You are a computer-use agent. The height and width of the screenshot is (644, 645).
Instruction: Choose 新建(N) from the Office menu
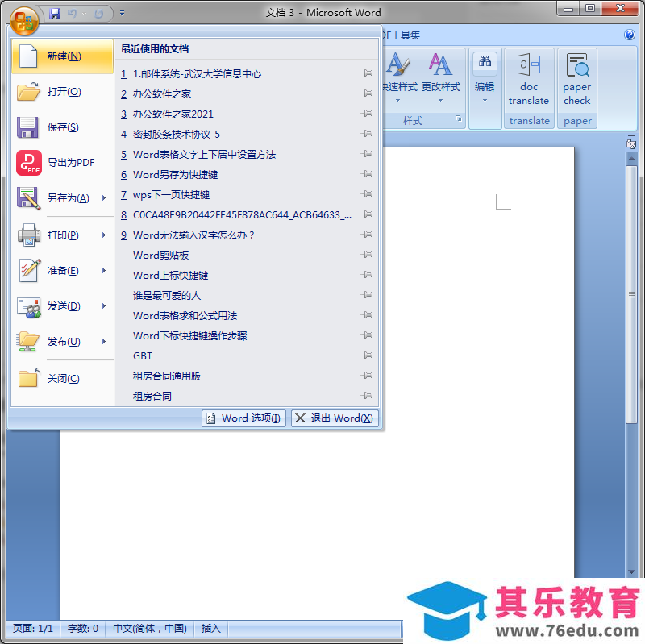62,56
